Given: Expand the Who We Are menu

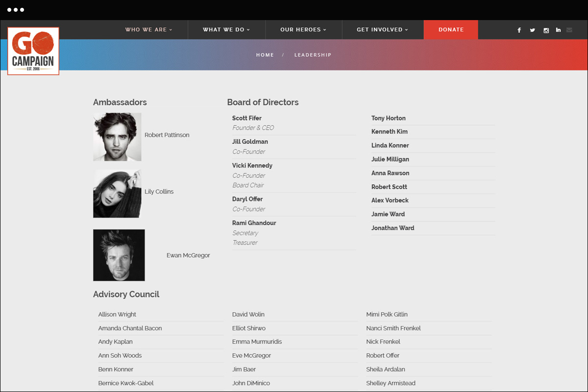Looking at the screenshot, I should (x=148, y=30).
